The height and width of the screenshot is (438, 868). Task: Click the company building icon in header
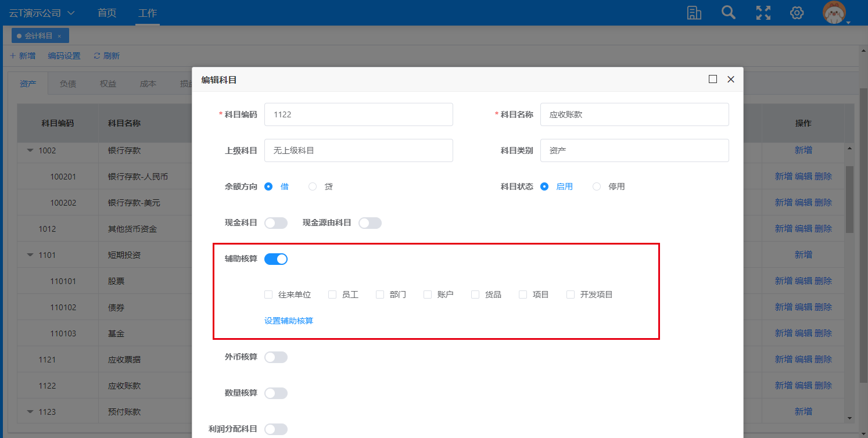pyautogui.click(x=694, y=13)
